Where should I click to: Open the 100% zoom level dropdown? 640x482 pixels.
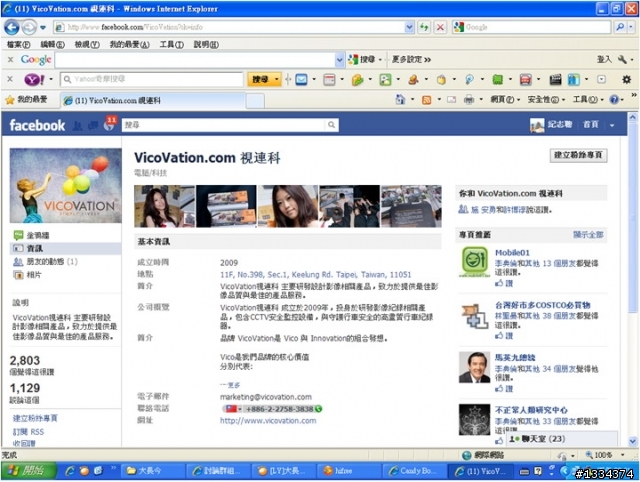[x=622, y=455]
